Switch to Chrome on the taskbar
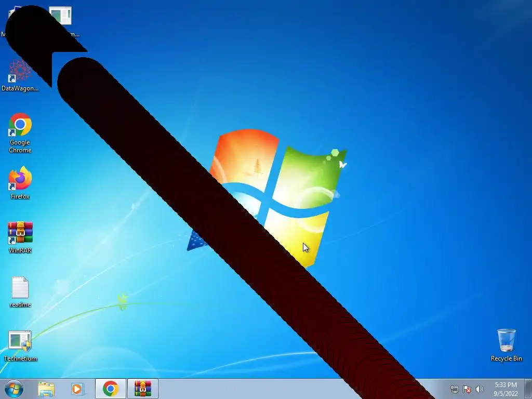Viewport: 532px width, 399px height. tap(110, 389)
